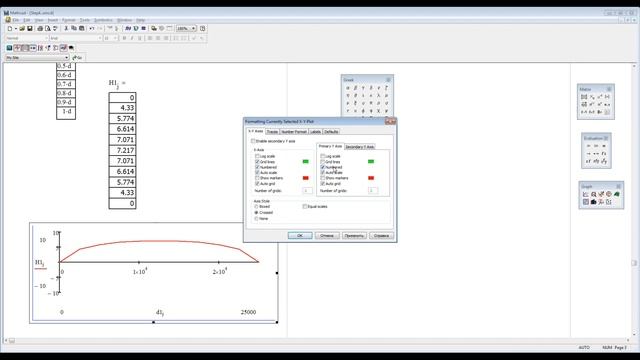Insert a function with the f(x) icon

(x=128, y=29)
